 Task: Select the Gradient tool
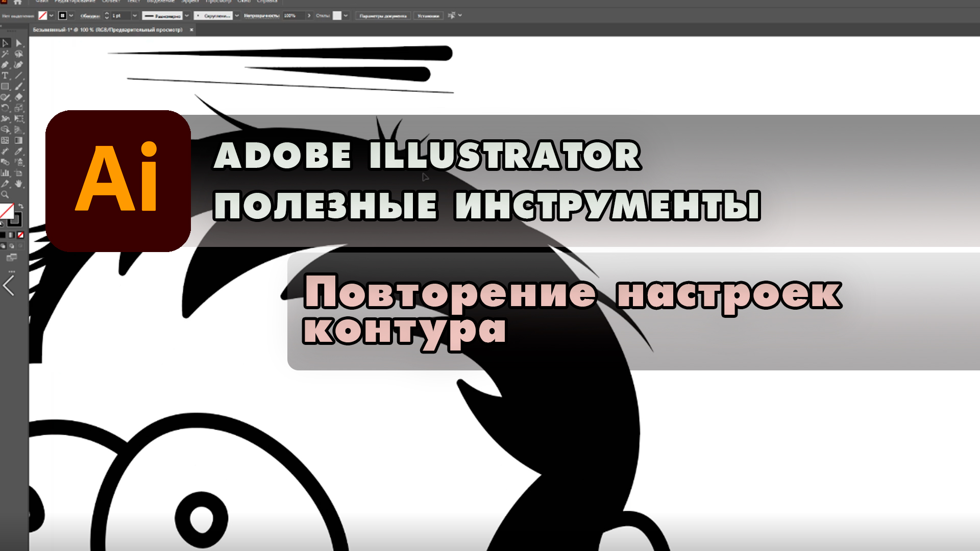coord(19,140)
